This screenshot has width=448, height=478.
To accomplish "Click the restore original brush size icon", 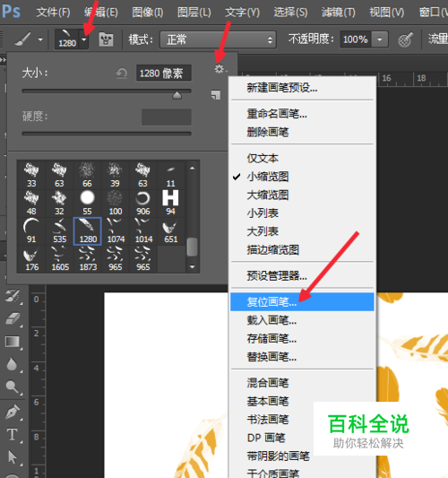I will coord(122,74).
